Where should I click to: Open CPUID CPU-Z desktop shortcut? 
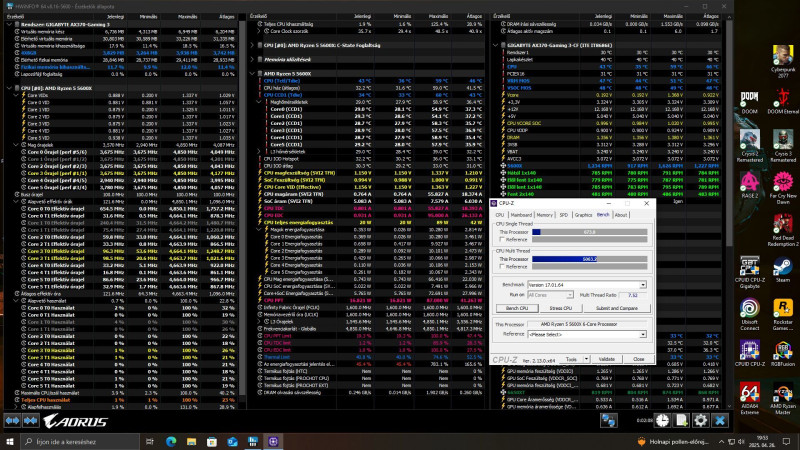[x=749, y=354]
